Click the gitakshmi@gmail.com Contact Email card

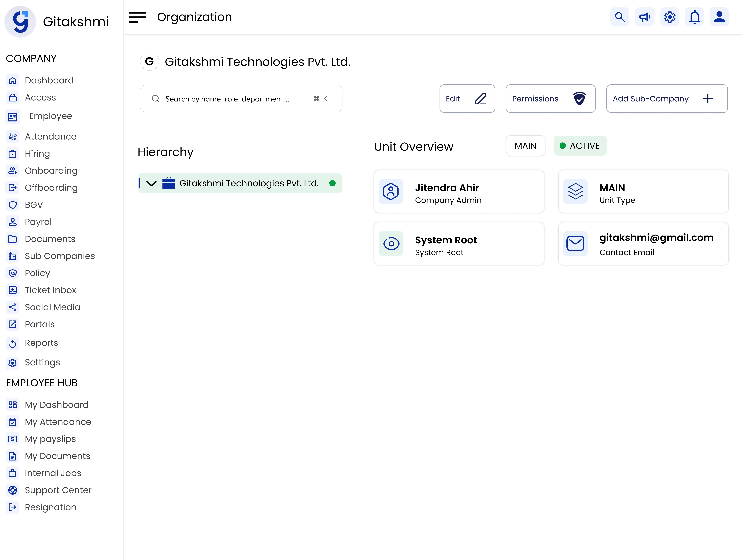click(643, 244)
